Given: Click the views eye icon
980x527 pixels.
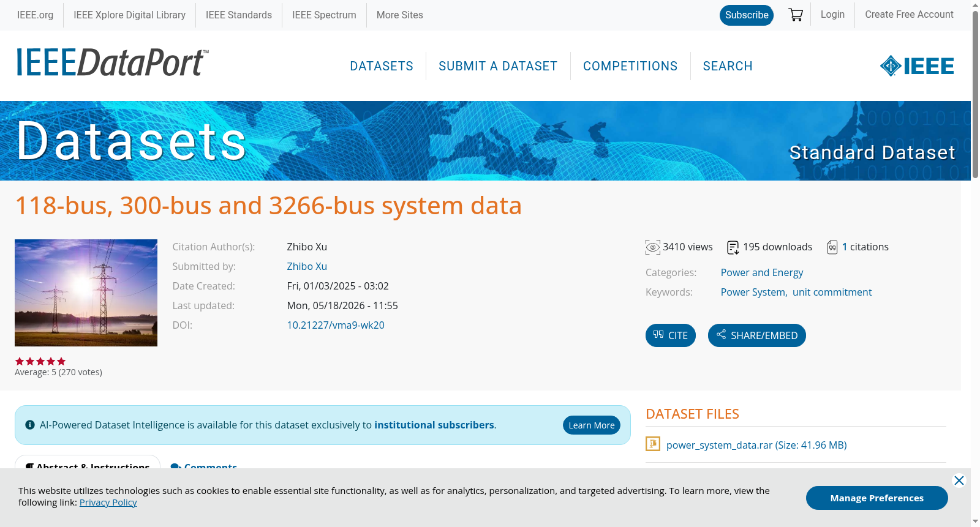Looking at the screenshot, I should click(653, 247).
